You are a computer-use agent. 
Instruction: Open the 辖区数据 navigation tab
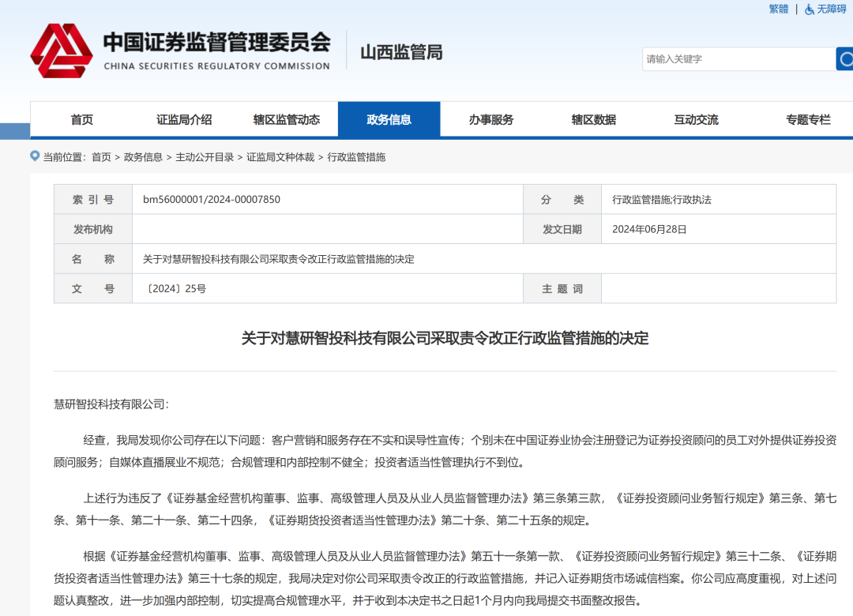[593, 120]
